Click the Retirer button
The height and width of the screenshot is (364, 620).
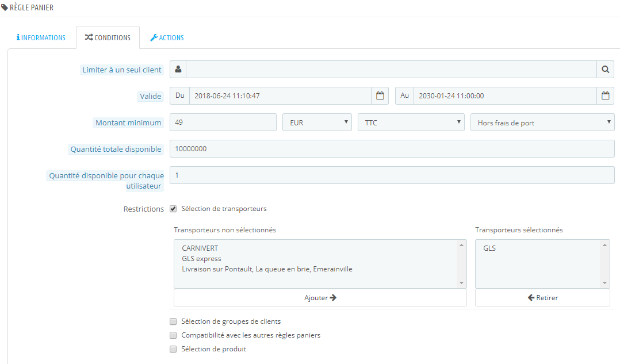click(542, 298)
